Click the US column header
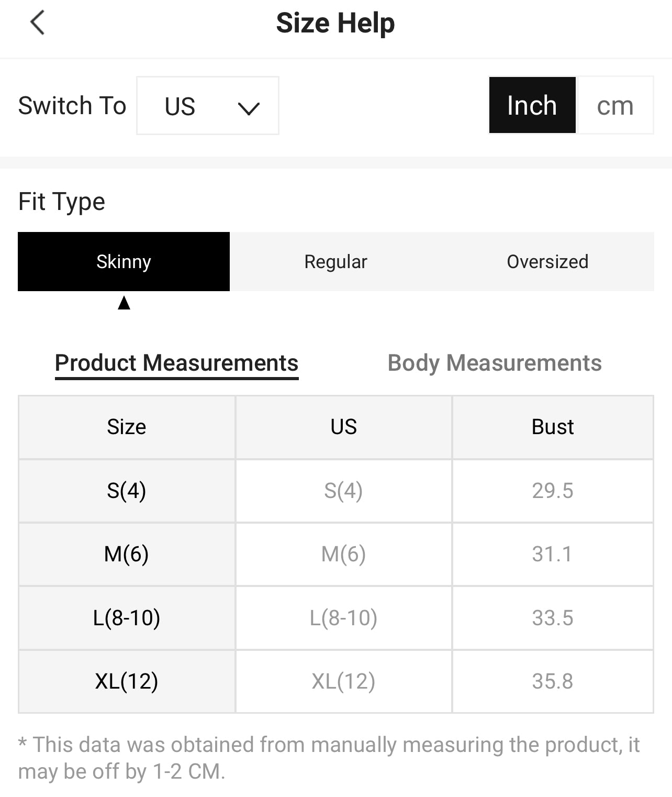Screen dimensions: 672x797 point(343,427)
